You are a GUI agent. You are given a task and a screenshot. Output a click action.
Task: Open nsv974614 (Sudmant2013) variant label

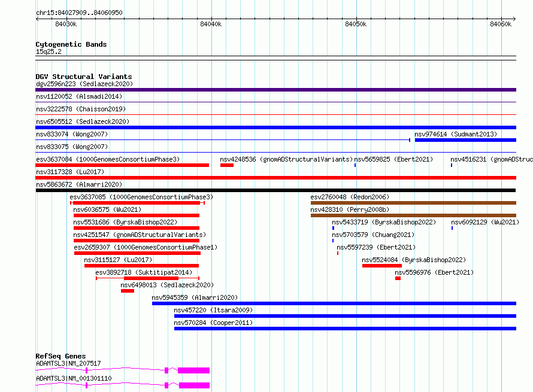point(456,134)
